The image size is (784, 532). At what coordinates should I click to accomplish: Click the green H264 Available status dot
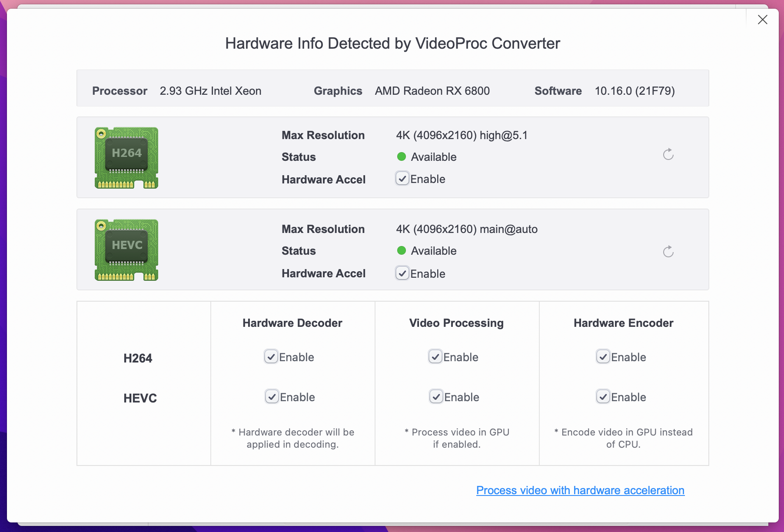pos(402,156)
